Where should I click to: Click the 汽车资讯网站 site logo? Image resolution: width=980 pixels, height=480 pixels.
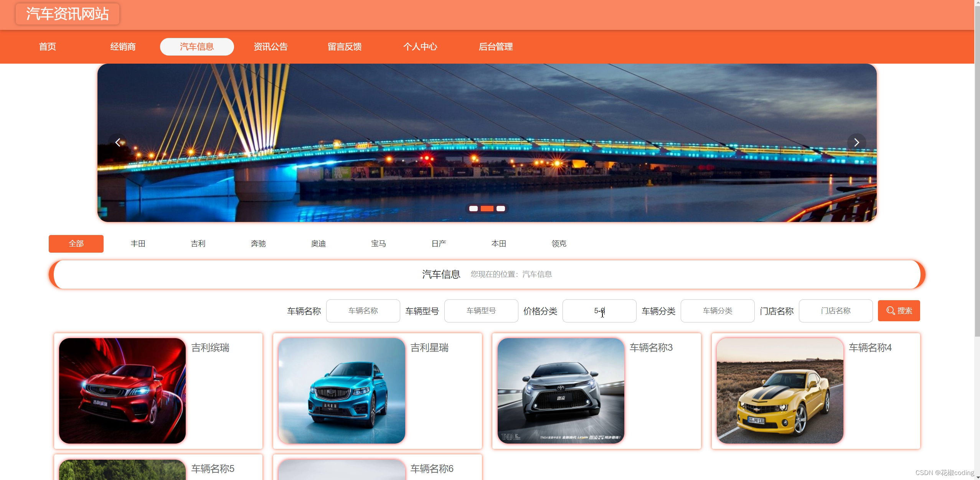68,14
